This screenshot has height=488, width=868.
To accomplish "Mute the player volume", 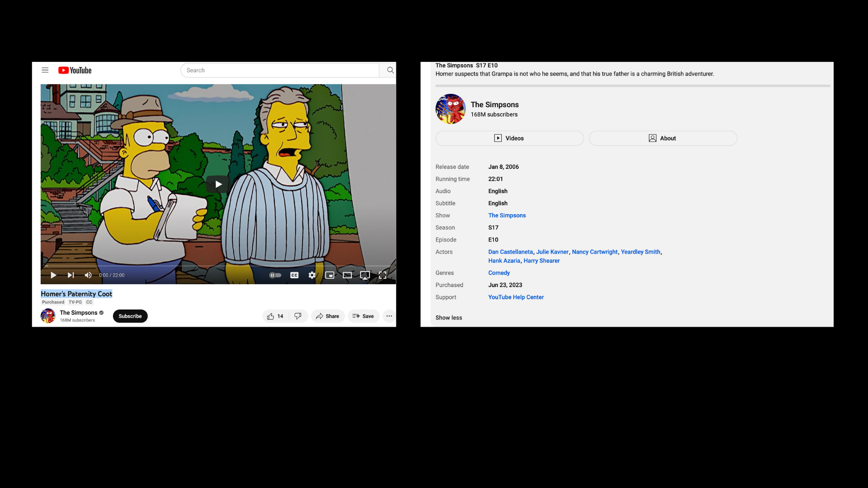I will pos(88,275).
